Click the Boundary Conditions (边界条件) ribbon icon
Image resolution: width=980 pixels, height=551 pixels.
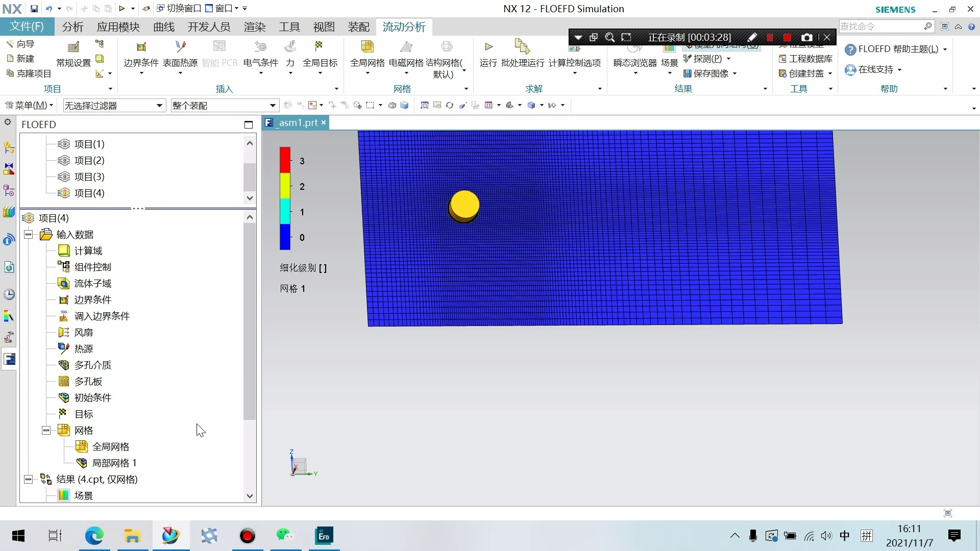click(141, 47)
